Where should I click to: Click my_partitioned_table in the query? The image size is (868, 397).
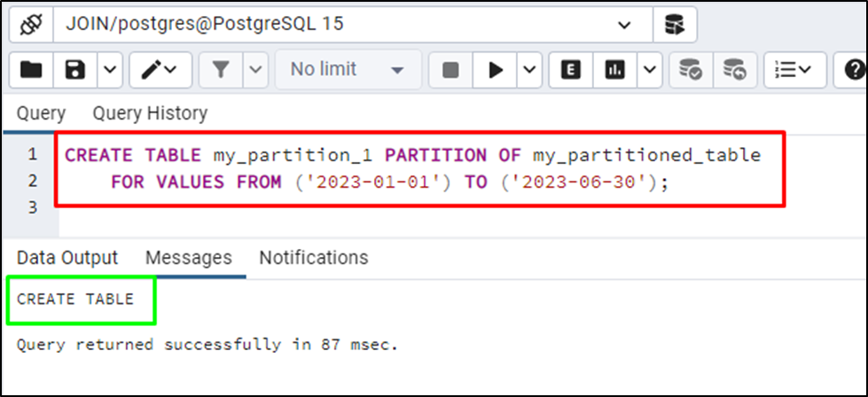tap(647, 155)
